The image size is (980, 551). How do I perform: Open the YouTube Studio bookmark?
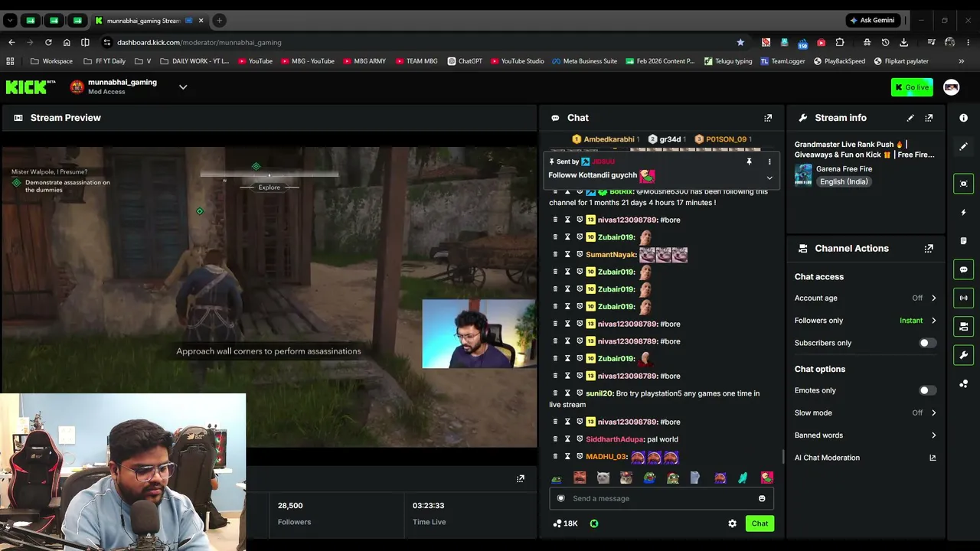tap(517, 61)
